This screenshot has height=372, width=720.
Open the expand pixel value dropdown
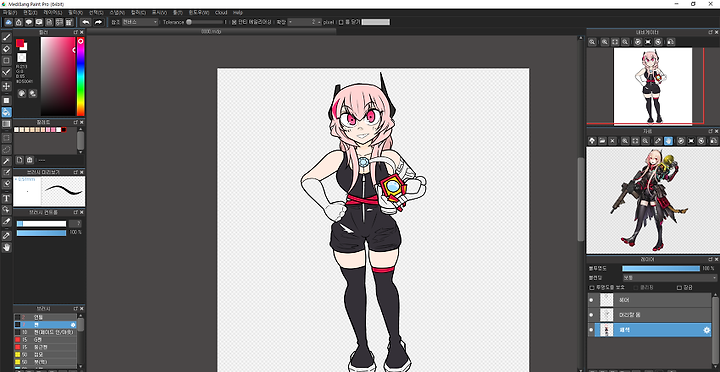pos(305,22)
